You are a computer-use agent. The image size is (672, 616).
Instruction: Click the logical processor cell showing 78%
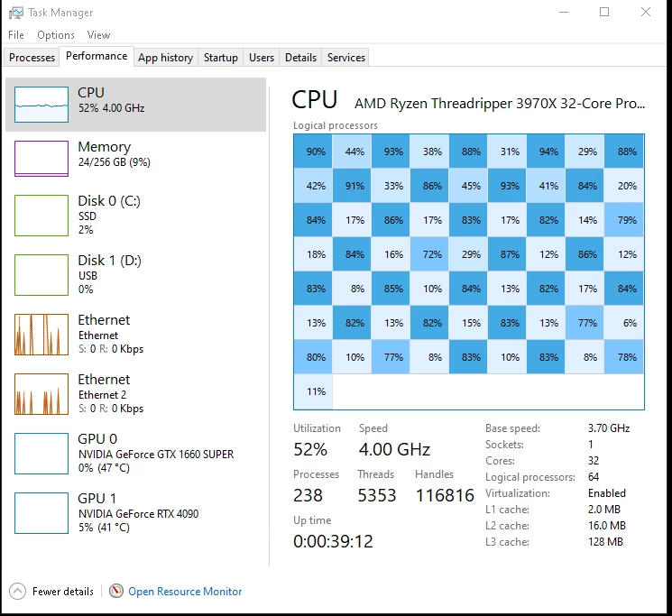tap(624, 357)
